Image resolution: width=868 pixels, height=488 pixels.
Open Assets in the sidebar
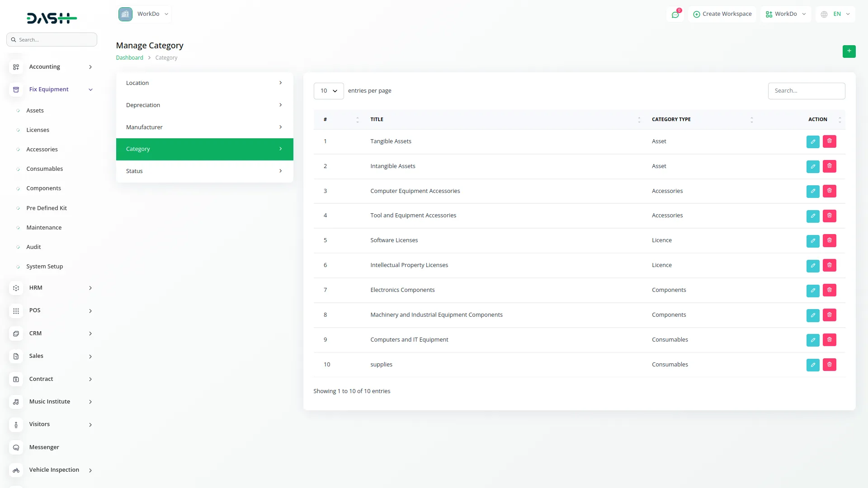click(35, 111)
